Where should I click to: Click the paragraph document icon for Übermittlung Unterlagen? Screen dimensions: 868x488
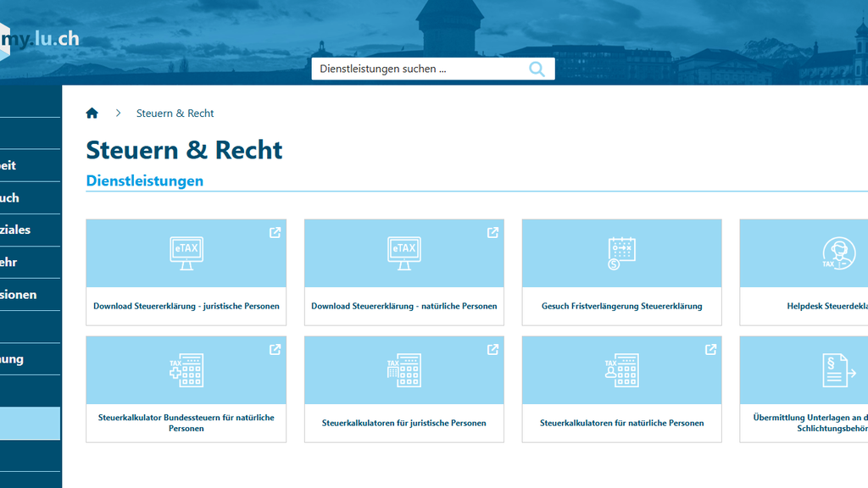click(838, 370)
